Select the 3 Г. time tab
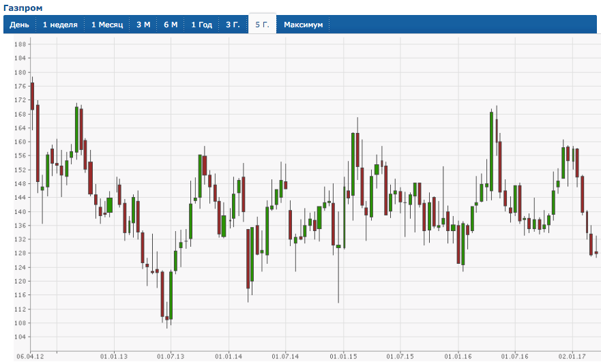Viewport: 601px width, 364px height. pos(233,25)
